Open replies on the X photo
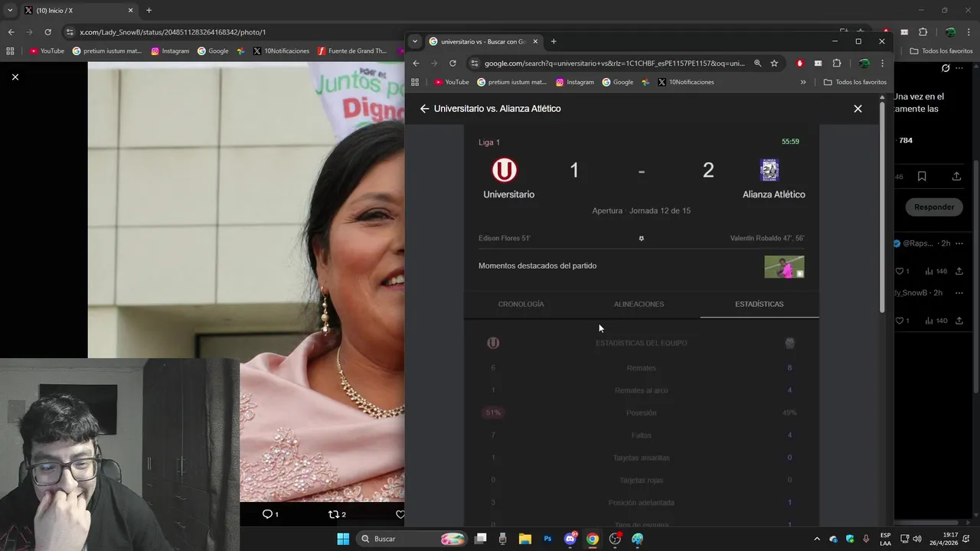This screenshot has width=980, height=551. tap(270, 514)
